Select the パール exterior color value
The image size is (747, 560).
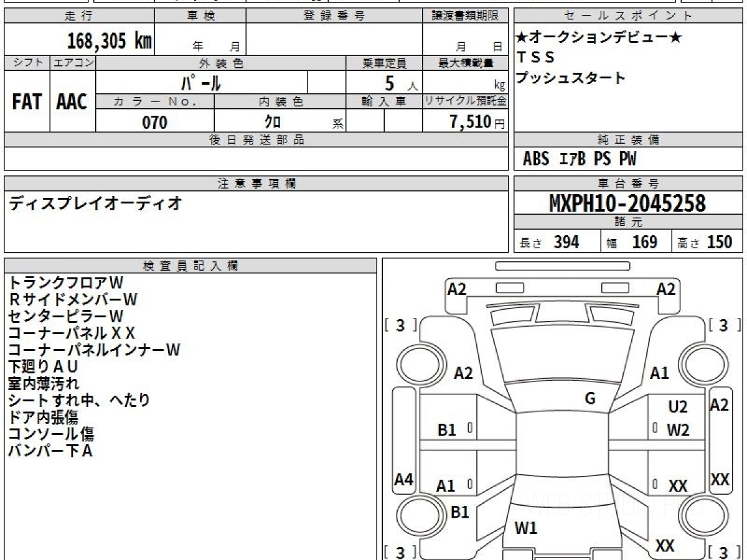tap(200, 82)
